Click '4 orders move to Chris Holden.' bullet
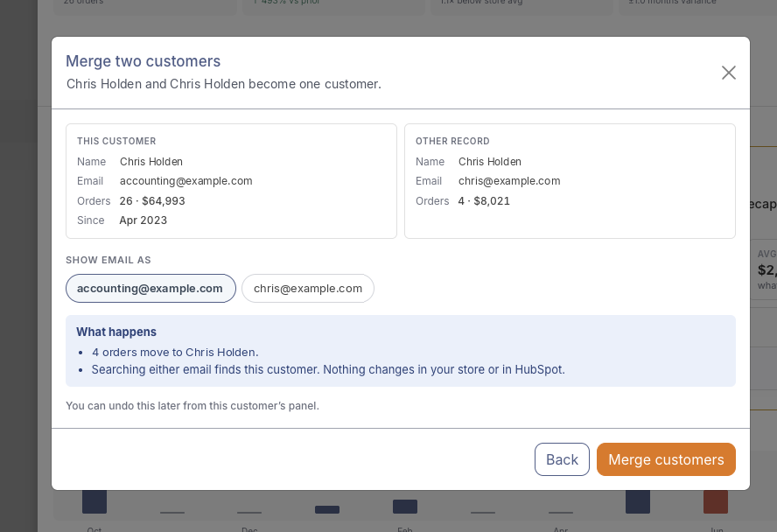The image size is (777, 532). (x=175, y=353)
